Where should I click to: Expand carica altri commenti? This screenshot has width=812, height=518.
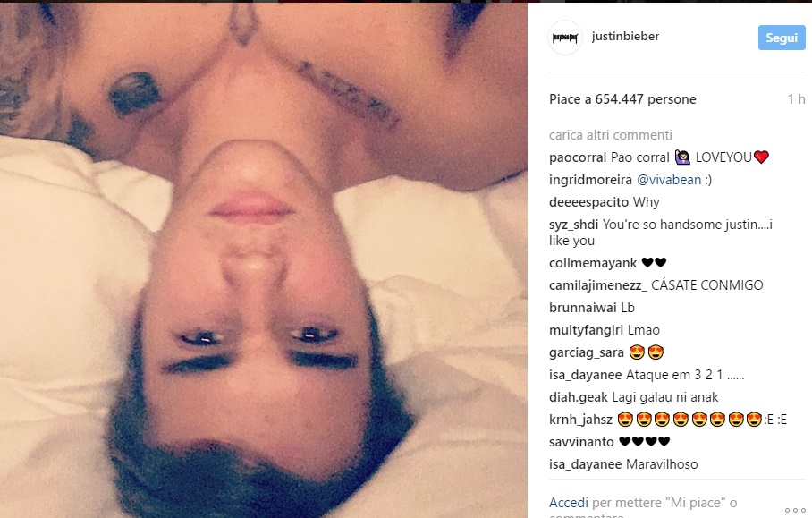(x=611, y=135)
